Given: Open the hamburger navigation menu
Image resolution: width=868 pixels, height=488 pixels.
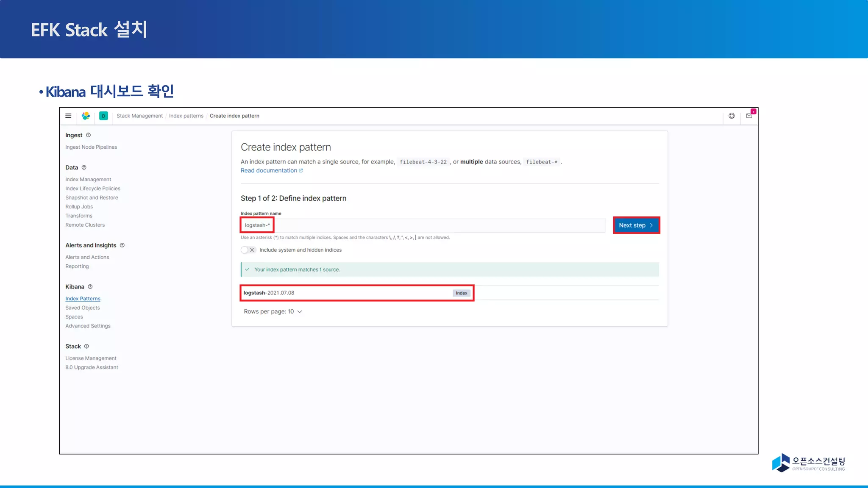Looking at the screenshot, I should [68, 116].
